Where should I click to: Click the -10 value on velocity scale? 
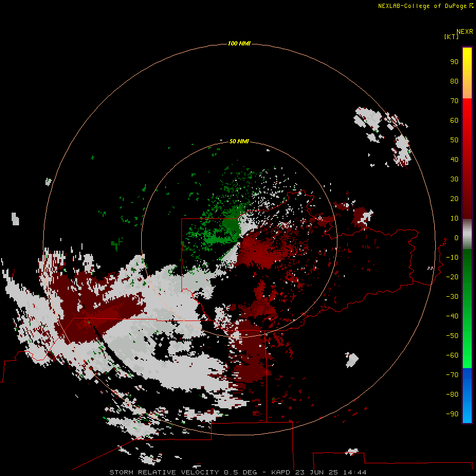(452, 258)
